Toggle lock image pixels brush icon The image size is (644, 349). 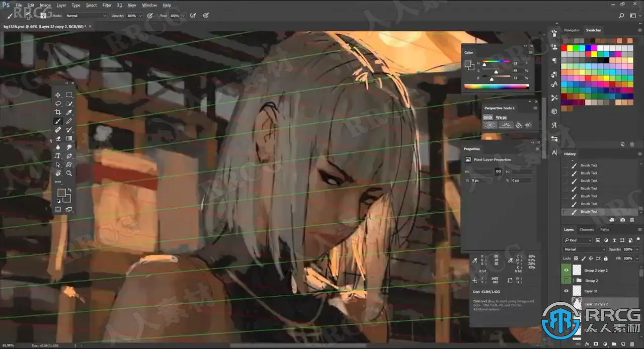pyautogui.click(x=583, y=258)
